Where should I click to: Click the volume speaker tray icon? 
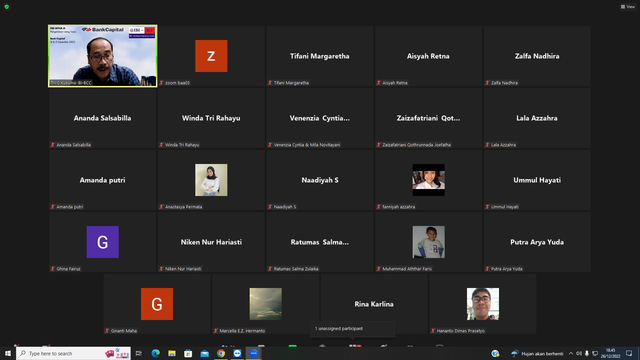click(x=579, y=353)
